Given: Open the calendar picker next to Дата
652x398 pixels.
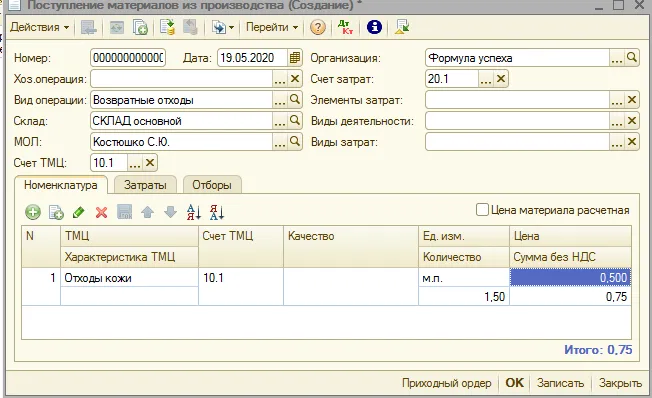Looking at the screenshot, I should click(x=295, y=58).
